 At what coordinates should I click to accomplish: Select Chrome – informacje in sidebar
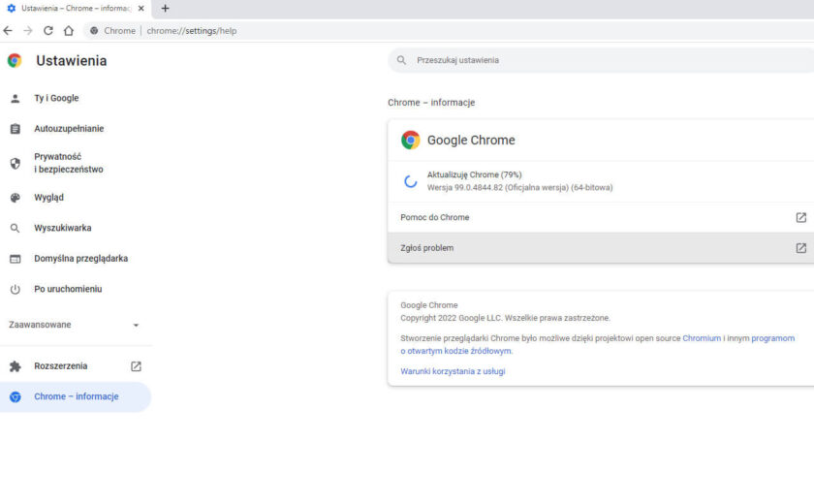tap(76, 397)
